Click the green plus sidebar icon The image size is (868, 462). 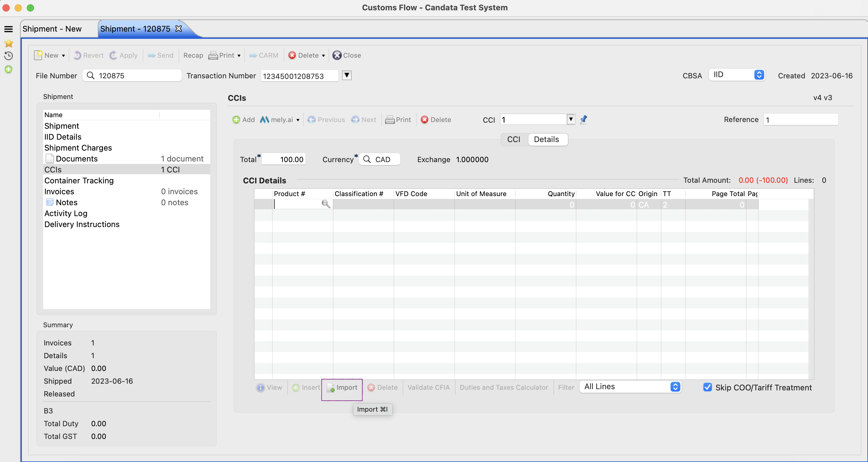tap(9, 70)
